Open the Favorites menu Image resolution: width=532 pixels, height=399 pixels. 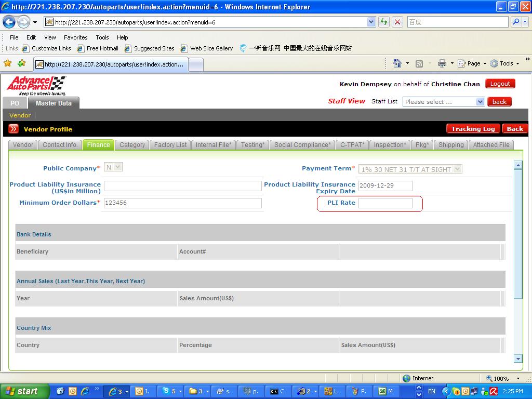(x=75, y=37)
